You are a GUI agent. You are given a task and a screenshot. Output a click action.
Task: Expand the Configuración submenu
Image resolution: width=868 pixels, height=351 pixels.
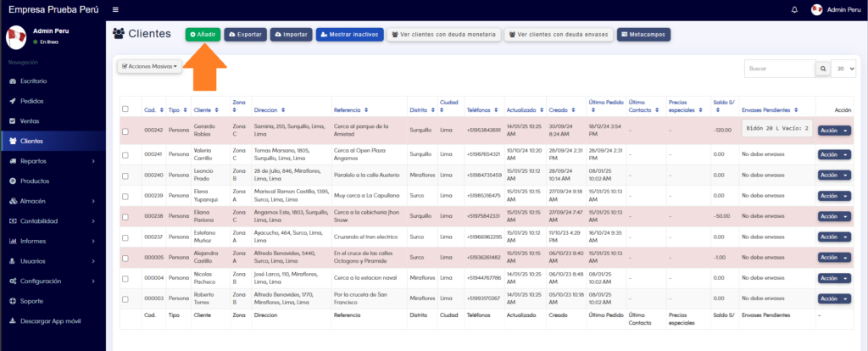(x=53, y=281)
